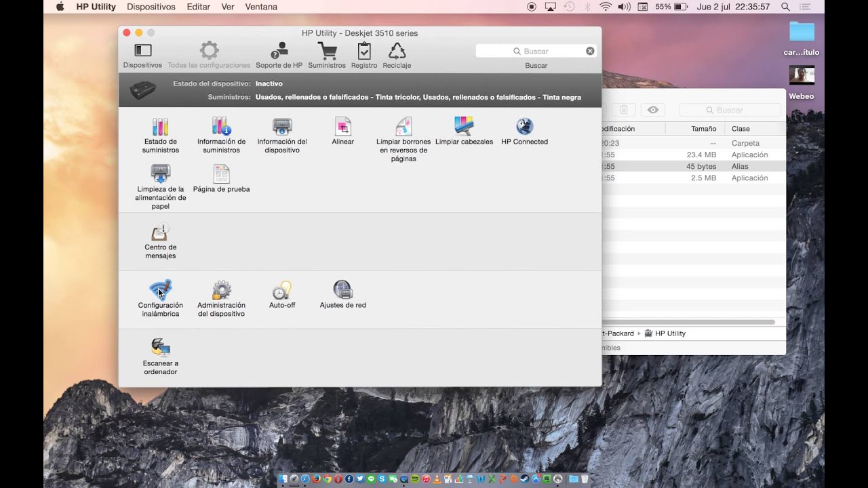Viewport: 868px width, 488px height.
Task: Start Limpiar cabezales
Action: (x=464, y=131)
